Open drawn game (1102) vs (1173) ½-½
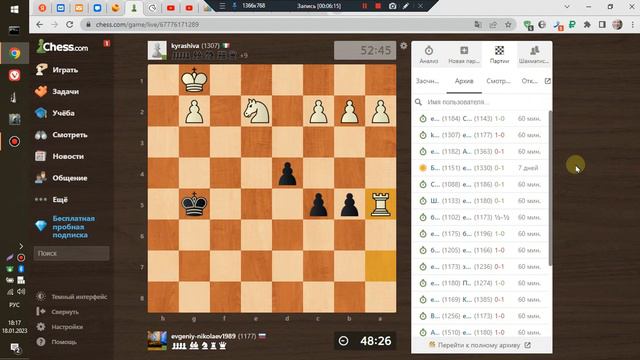 [480, 217]
